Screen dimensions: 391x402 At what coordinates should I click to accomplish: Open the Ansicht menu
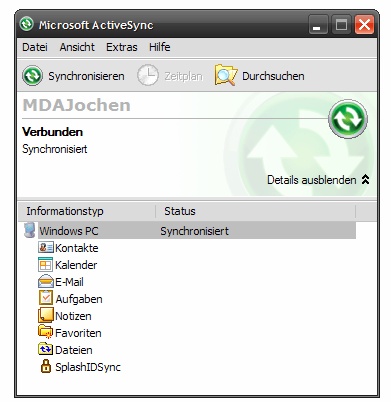(x=77, y=47)
